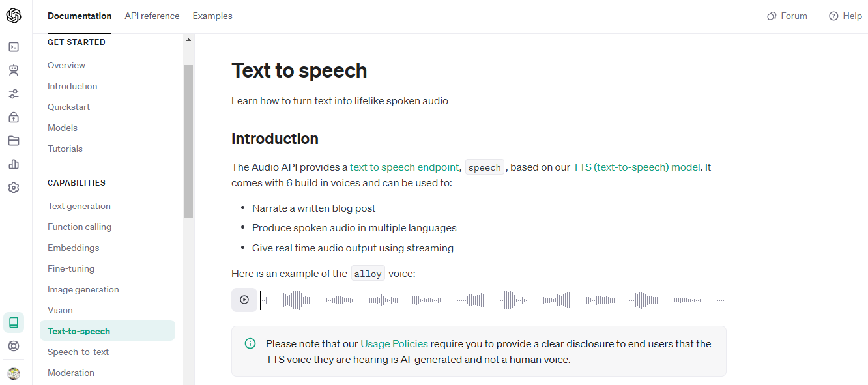Go to the Introduction sidebar page

72,86
